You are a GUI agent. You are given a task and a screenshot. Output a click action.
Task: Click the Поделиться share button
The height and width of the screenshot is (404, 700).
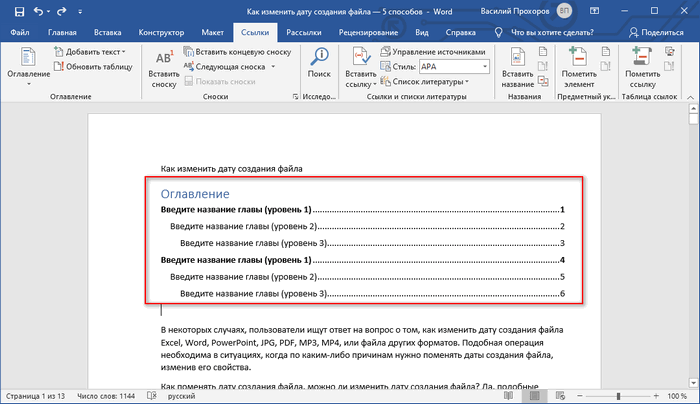click(x=656, y=33)
